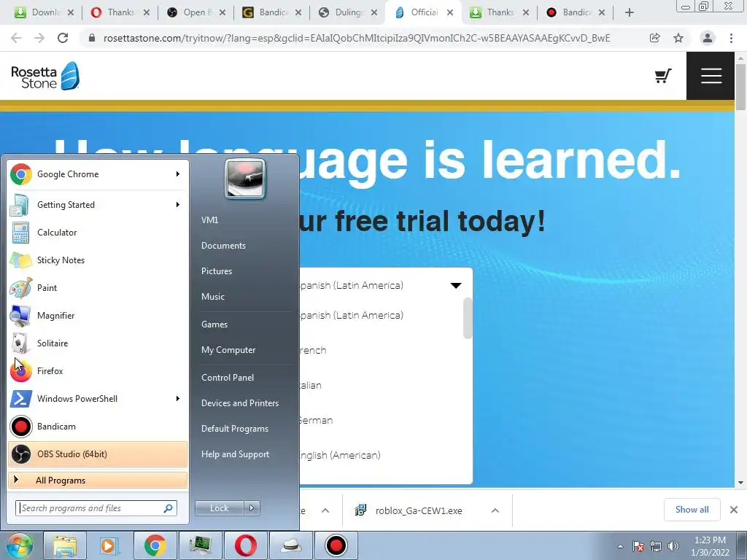Launch OBS Studio (64bit) from Start menu
Screen dimensions: 747x560
pyautogui.click(x=98, y=454)
